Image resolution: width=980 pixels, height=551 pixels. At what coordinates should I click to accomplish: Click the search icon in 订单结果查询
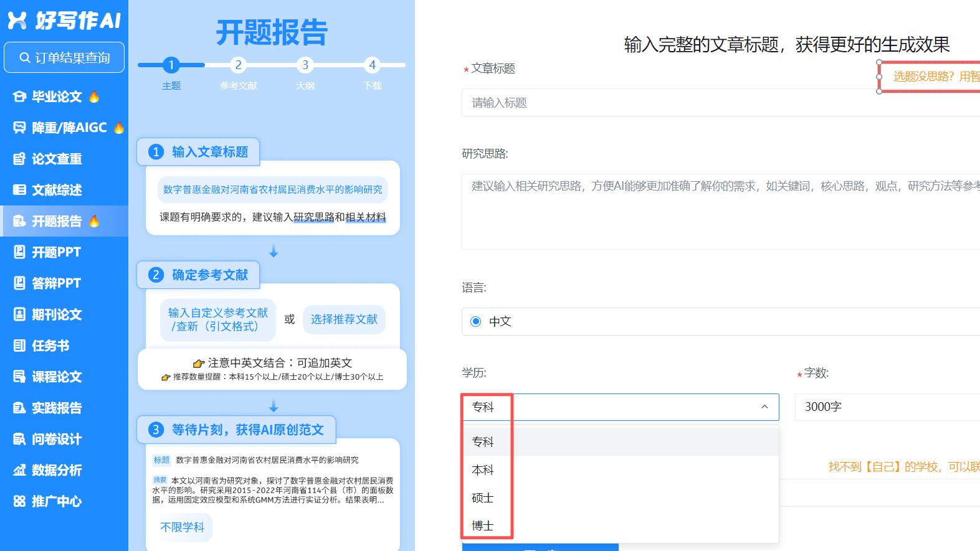[25, 58]
